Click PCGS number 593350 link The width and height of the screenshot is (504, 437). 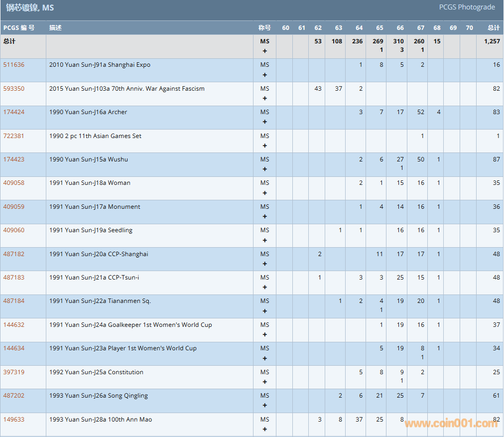[x=14, y=89]
